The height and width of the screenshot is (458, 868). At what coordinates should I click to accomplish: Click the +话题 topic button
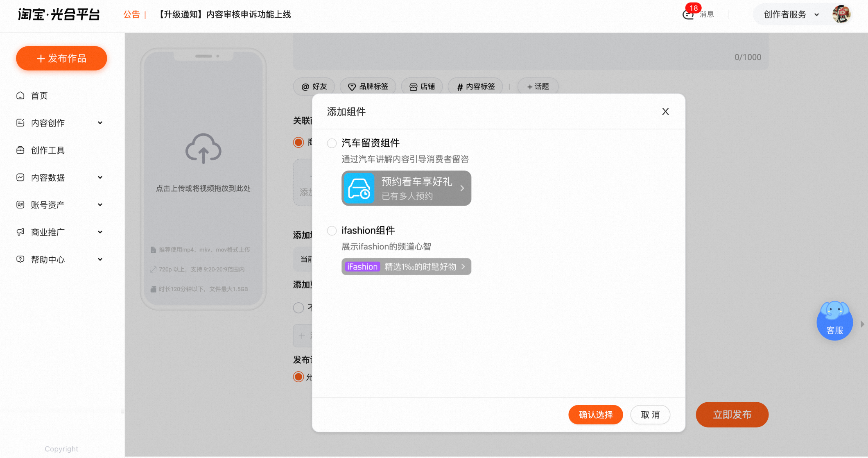538,86
